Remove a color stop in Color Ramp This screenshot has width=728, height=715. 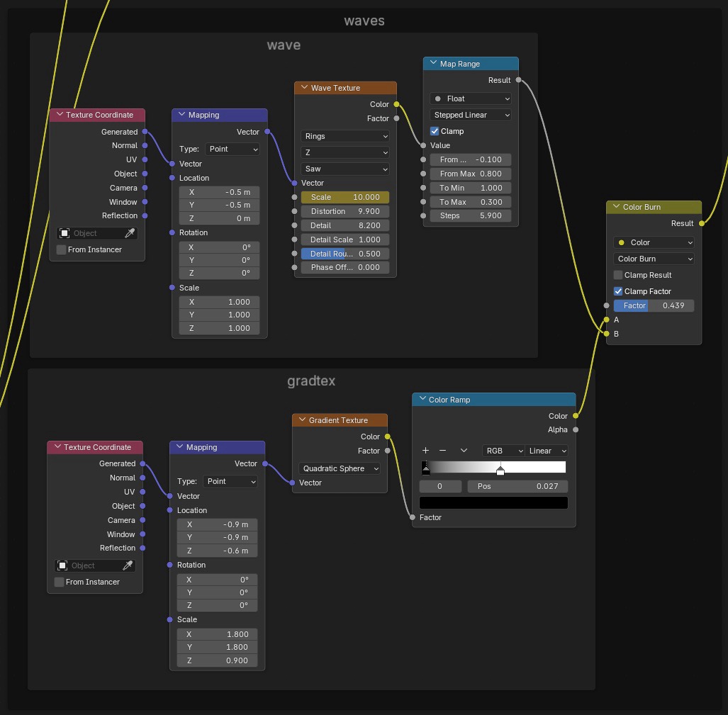tap(442, 451)
